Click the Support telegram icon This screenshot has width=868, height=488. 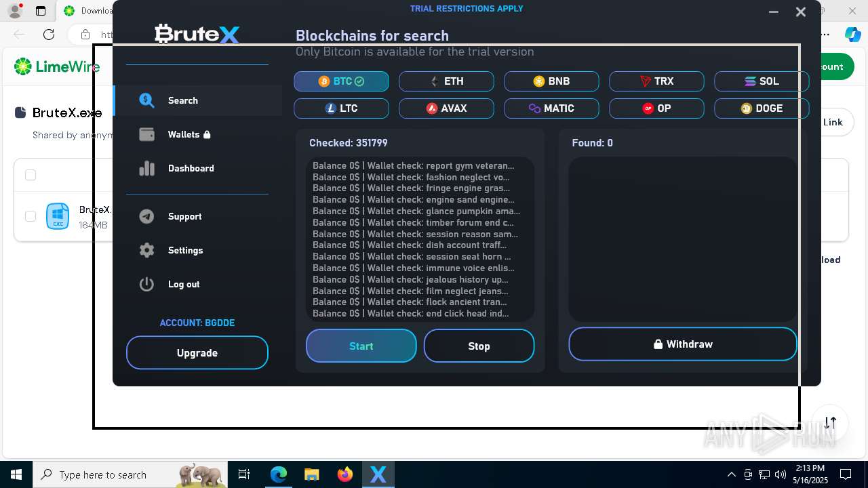[146, 216]
